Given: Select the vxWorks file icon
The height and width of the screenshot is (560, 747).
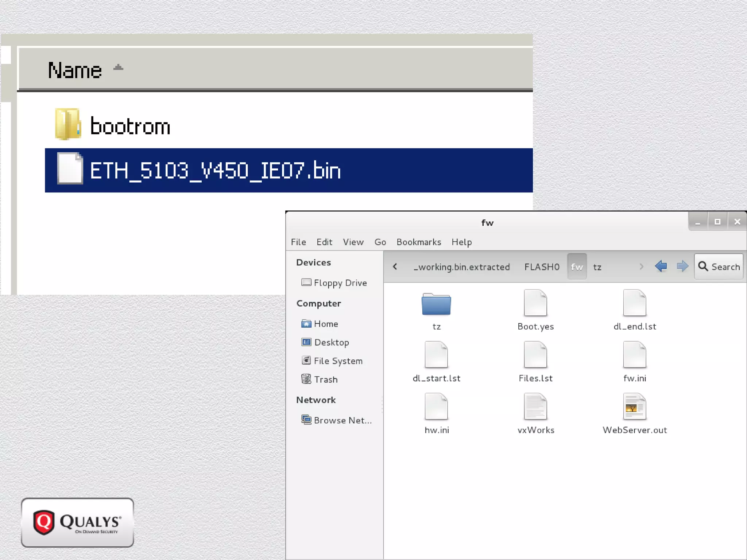Looking at the screenshot, I should pyautogui.click(x=535, y=407).
